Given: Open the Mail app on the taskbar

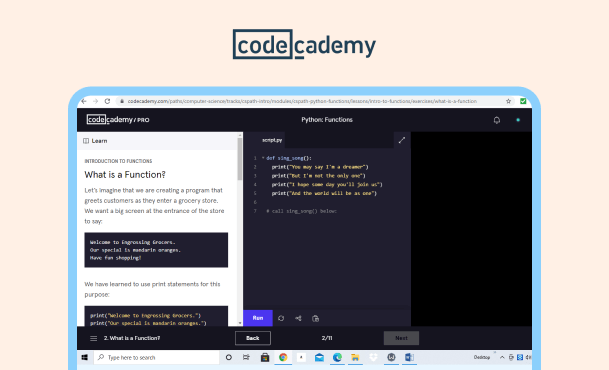Looking at the screenshot, I should (x=319, y=357).
